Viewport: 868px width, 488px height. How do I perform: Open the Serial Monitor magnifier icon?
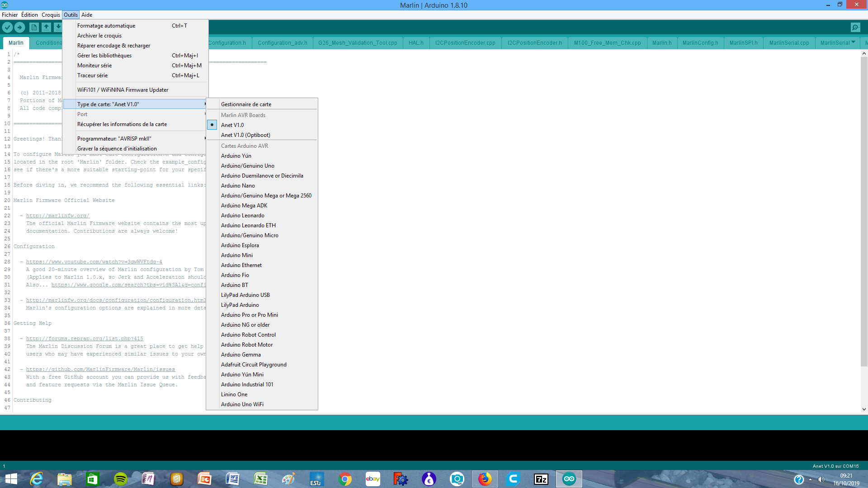click(x=855, y=28)
